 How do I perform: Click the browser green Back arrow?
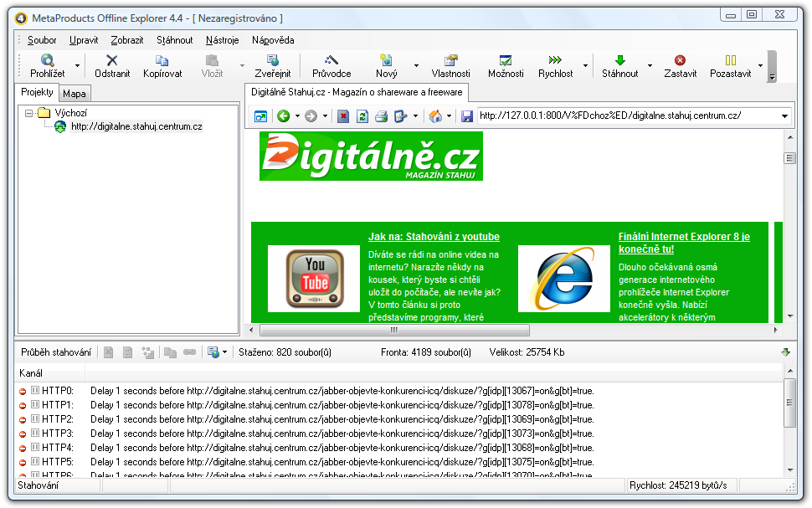(283, 116)
